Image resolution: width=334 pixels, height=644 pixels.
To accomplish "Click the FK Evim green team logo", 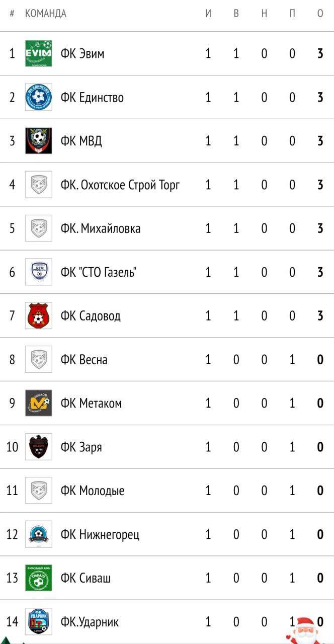I will pos(39,53).
